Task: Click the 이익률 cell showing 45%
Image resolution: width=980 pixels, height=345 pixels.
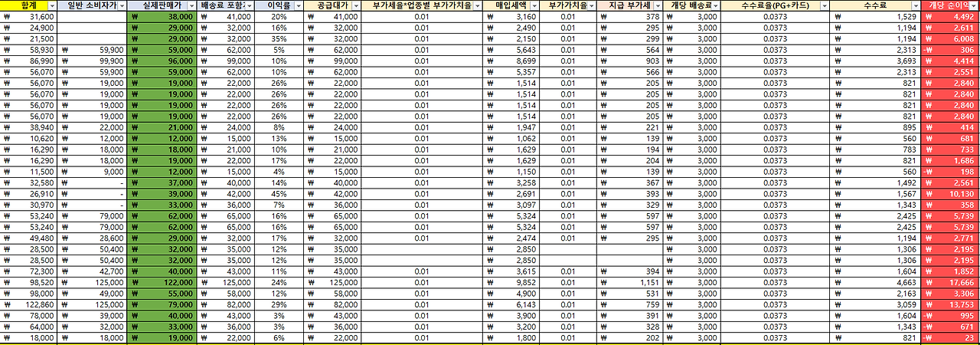Action: pos(279,194)
